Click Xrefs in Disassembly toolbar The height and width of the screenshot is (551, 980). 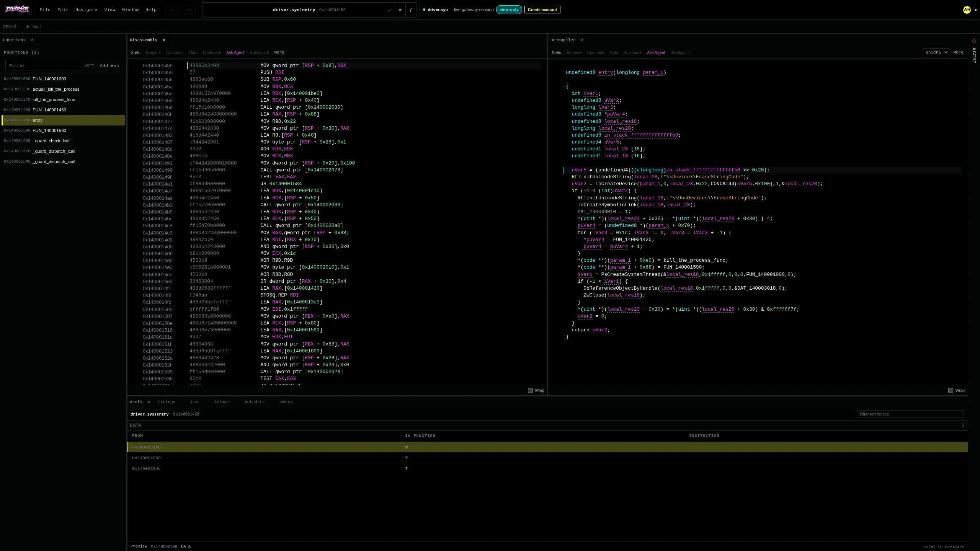[x=136, y=52]
